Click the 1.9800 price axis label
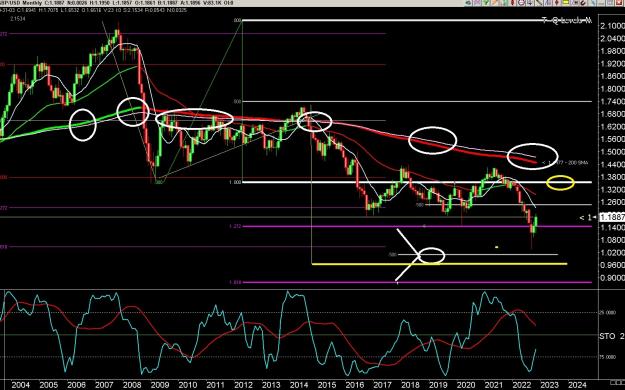 [612, 51]
